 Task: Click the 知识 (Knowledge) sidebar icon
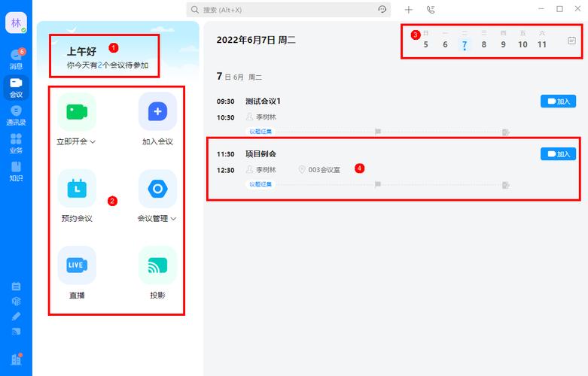[x=16, y=171]
